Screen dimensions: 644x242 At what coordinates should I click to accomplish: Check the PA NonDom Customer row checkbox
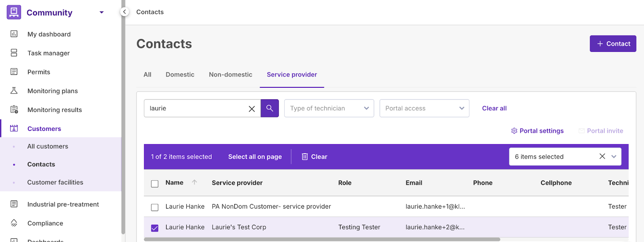[155, 207]
